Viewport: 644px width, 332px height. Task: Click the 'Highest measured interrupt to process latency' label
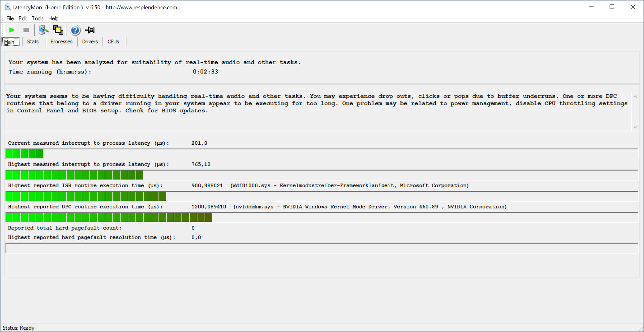89,164
